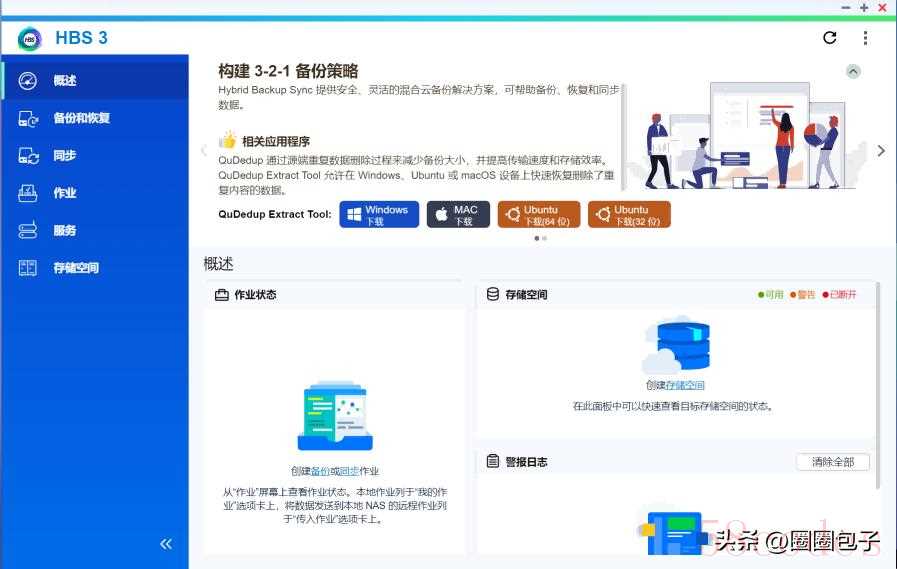Collapse the 3-2-1 backup strategy banner
Image resolution: width=897 pixels, height=569 pixels.
853,71
